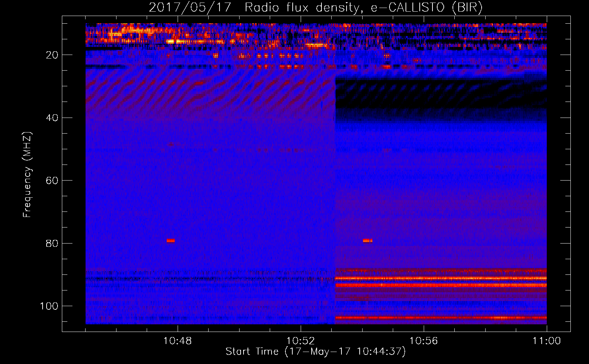
Task: Click the 10:52 time axis label
Action: pos(301,341)
